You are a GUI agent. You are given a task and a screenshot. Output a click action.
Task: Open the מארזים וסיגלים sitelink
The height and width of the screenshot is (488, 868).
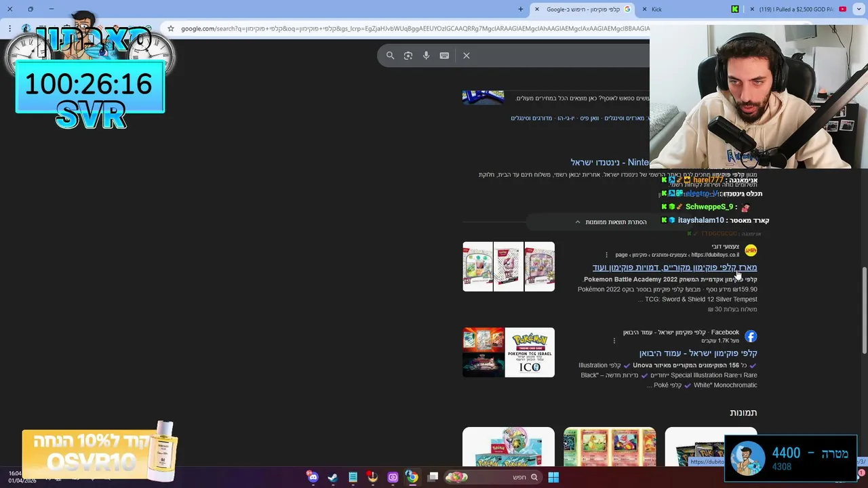(625, 118)
